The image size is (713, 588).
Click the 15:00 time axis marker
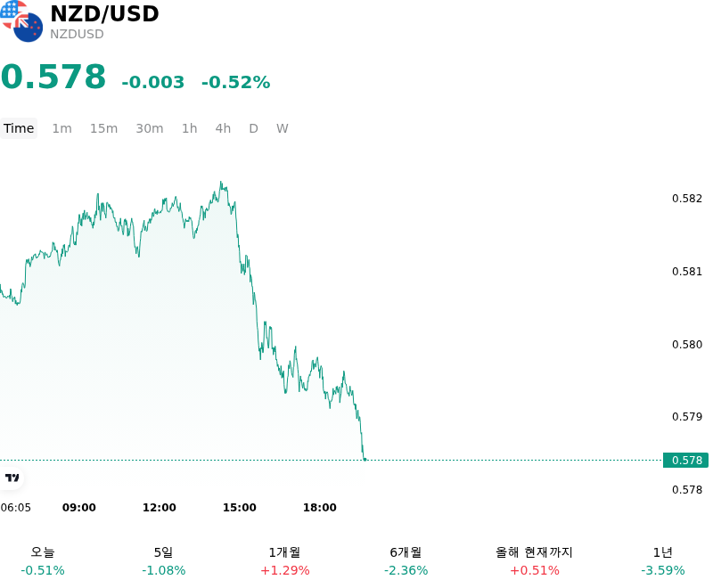pyautogui.click(x=240, y=508)
